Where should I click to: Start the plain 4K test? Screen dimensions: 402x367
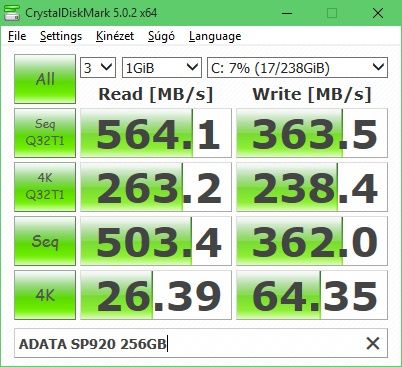coord(45,295)
